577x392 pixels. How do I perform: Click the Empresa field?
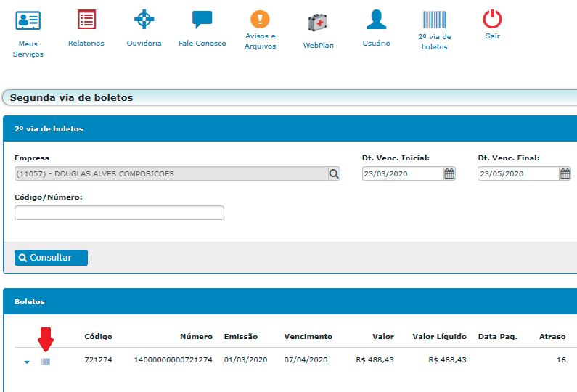(171, 173)
